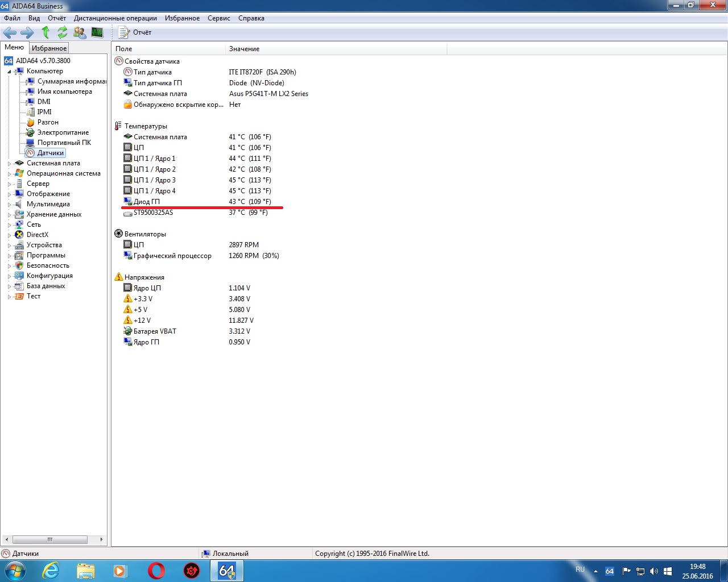728x582 pixels.
Task: Collapse the Компьютер tree node
Action: [x=9, y=72]
